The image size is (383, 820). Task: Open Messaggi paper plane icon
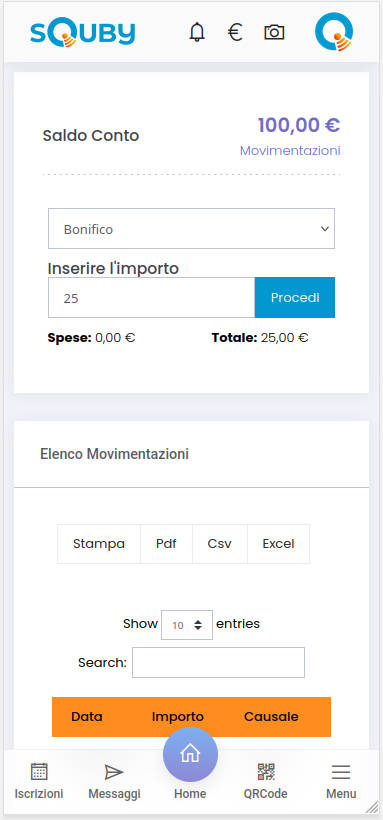coord(114,772)
